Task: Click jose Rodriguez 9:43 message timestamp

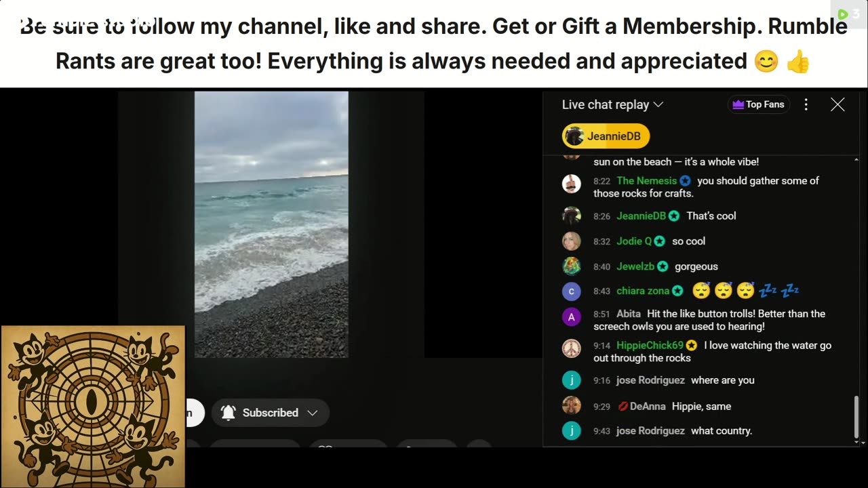Action: [x=601, y=431]
